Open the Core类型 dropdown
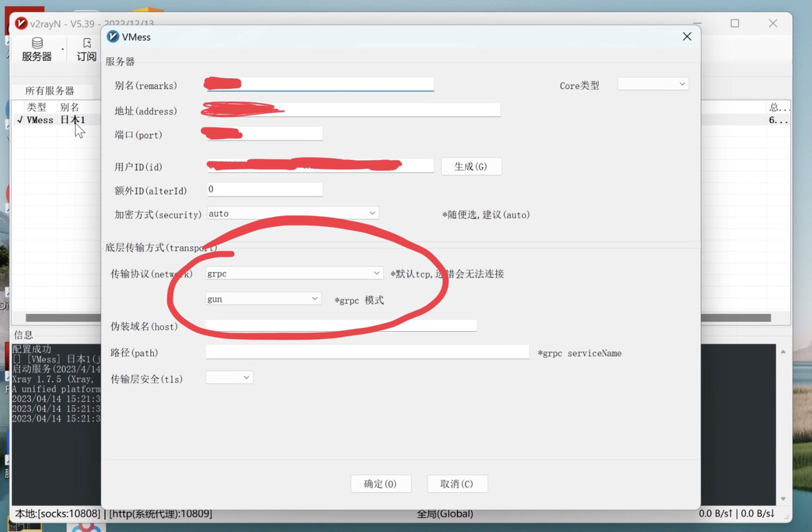 point(653,84)
